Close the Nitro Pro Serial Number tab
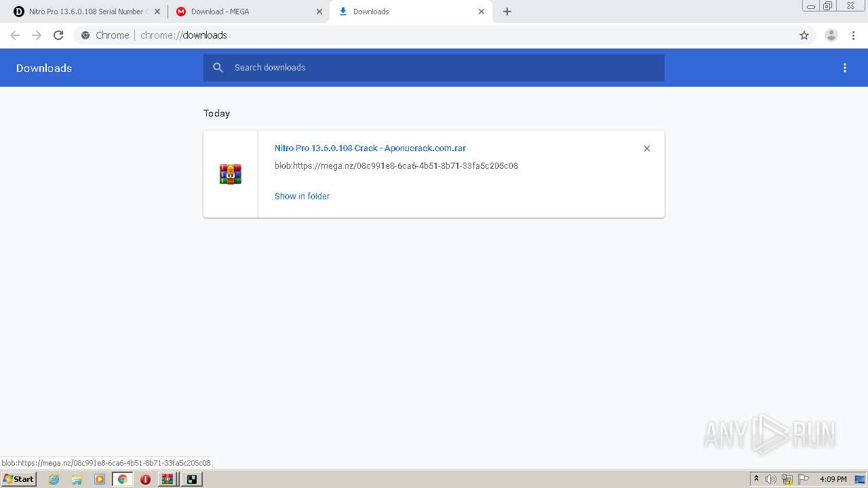The image size is (868, 488). pos(157,12)
